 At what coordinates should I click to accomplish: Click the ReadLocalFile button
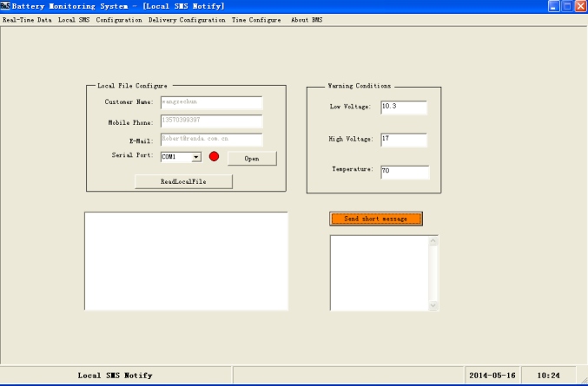183,181
